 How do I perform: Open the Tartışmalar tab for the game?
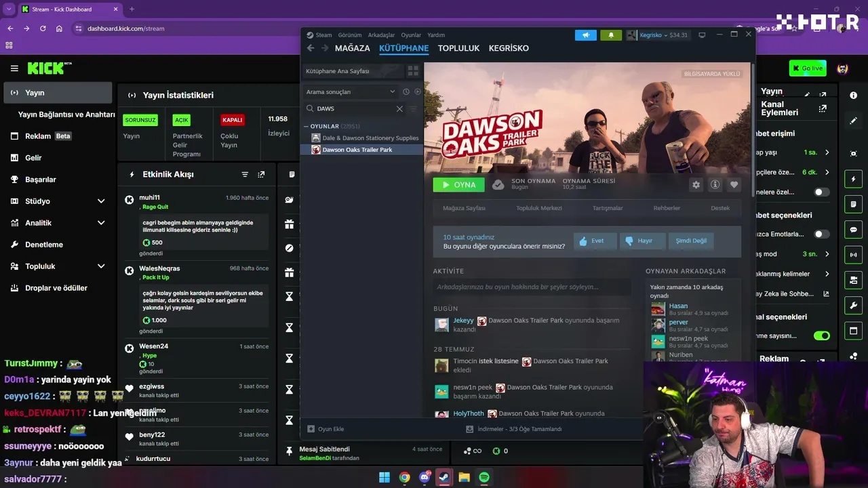point(608,208)
